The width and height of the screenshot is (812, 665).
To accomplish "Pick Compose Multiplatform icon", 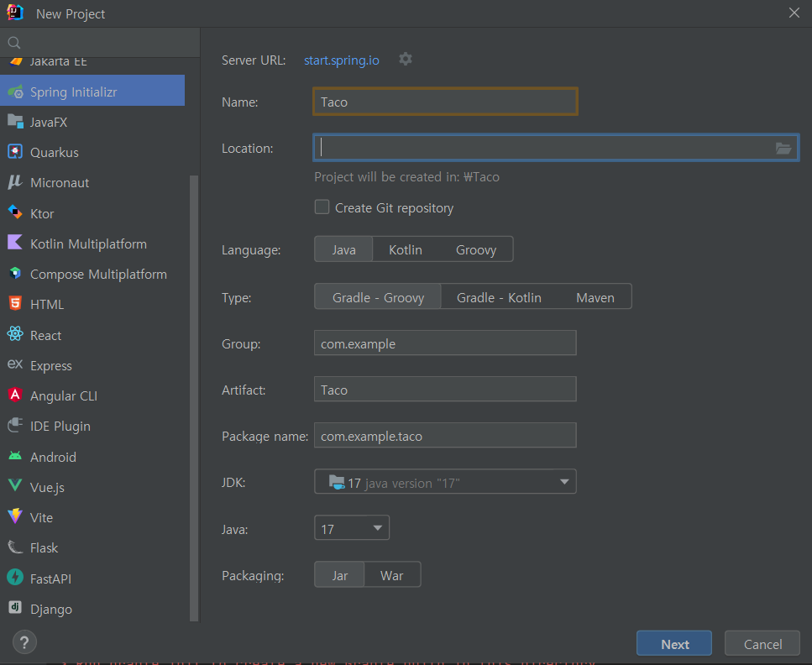I will (16, 274).
